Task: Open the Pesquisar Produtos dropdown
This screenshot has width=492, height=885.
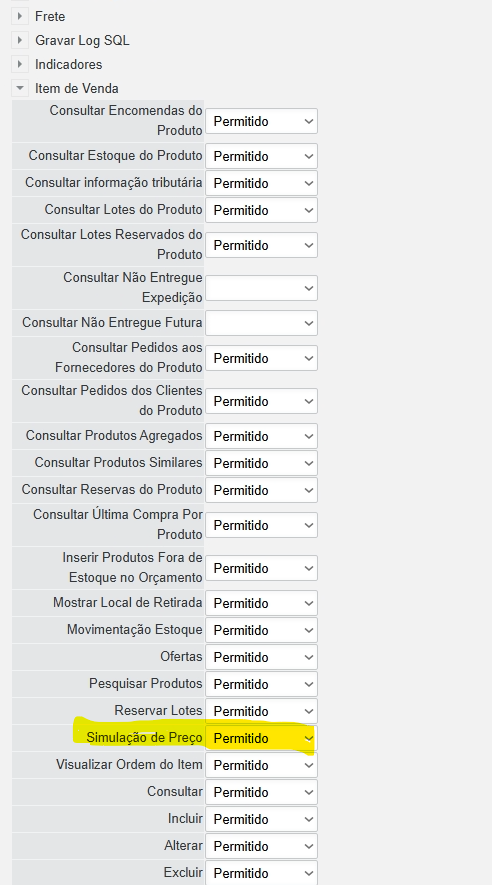Action: point(261,684)
